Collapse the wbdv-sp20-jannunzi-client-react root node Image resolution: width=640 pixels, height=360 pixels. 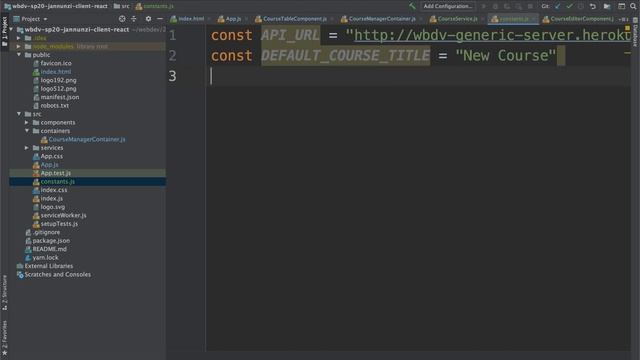click(x=11, y=29)
